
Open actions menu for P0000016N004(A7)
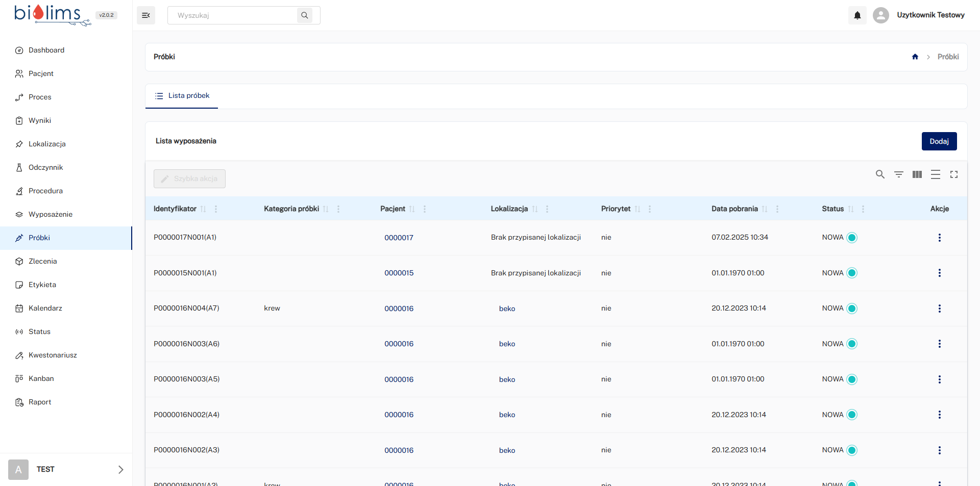point(940,309)
